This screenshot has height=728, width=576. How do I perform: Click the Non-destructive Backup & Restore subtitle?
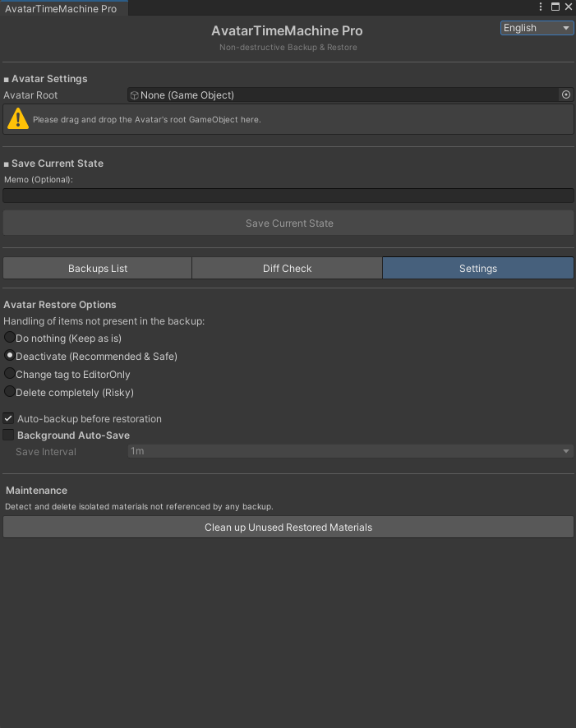(x=288, y=48)
